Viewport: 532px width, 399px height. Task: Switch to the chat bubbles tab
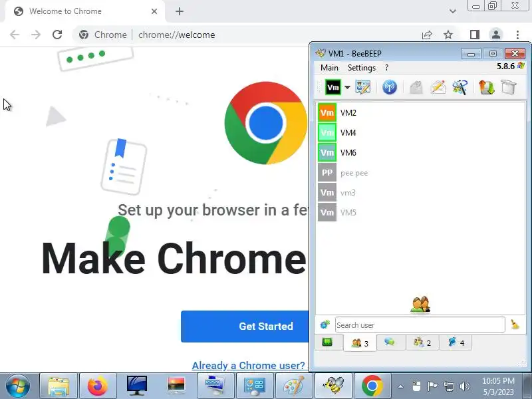(x=390, y=342)
